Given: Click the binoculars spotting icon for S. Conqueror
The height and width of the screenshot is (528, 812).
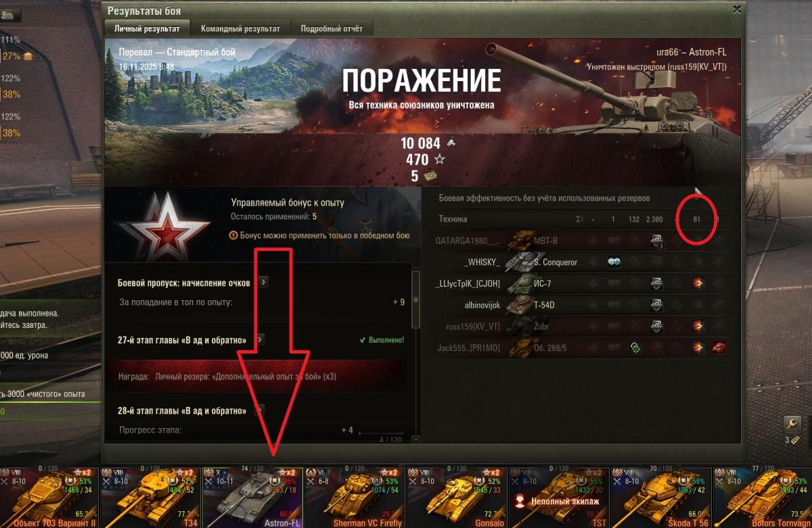Looking at the screenshot, I should [614, 262].
